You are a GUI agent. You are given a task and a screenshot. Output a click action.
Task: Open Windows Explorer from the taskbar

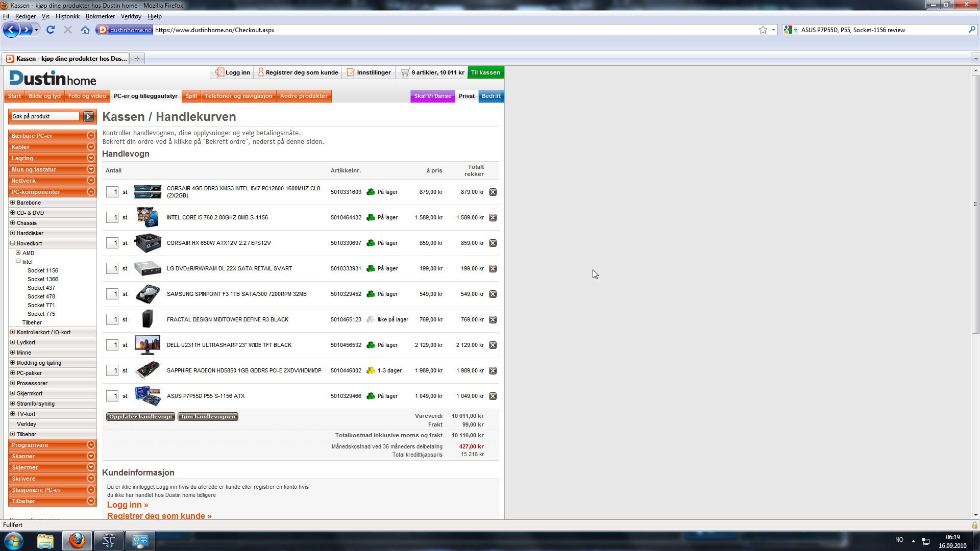(x=45, y=541)
